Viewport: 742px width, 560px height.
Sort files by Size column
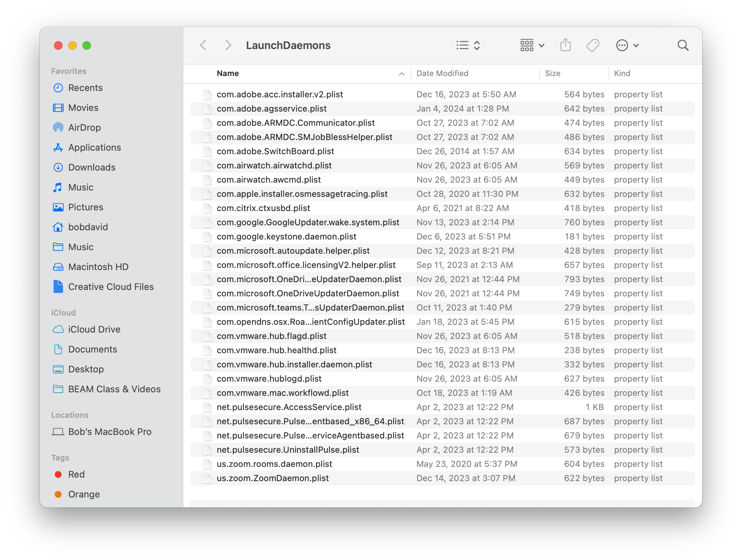coord(553,73)
